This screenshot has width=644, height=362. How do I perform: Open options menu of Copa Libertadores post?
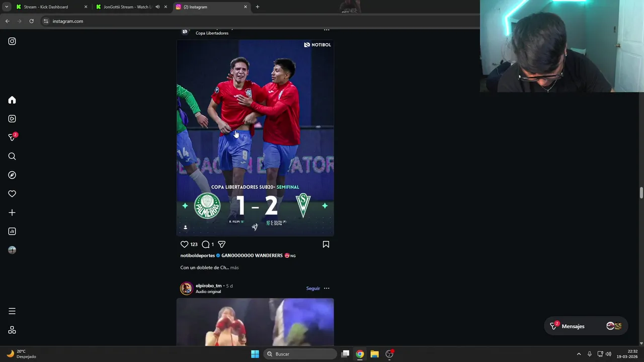(x=327, y=30)
